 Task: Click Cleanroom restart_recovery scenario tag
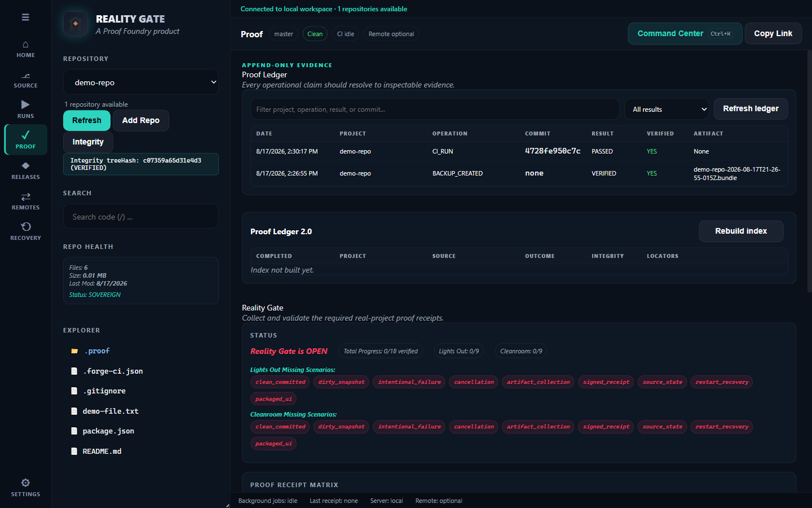click(722, 427)
